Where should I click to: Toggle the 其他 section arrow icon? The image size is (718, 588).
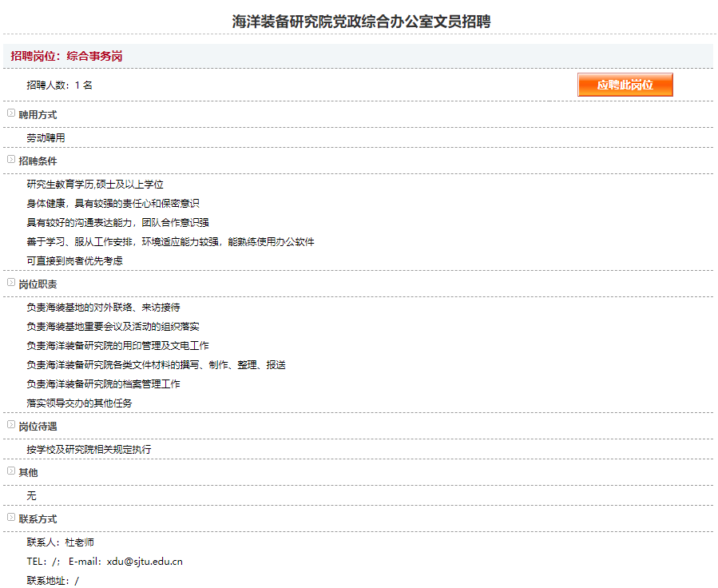[11, 471]
